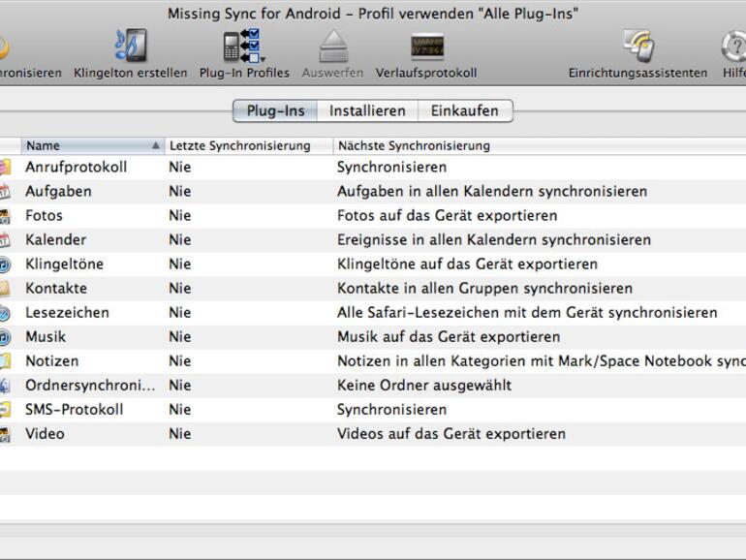The image size is (746, 560).
Task: Click 'Videos auf das Gerät exportieren' text
Action: coord(451,434)
